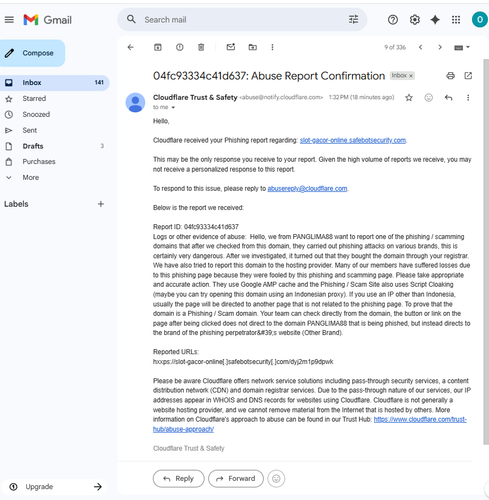Click the Reply button below message
Image resolution: width=489 pixels, height=500 pixels.
(x=179, y=479)
